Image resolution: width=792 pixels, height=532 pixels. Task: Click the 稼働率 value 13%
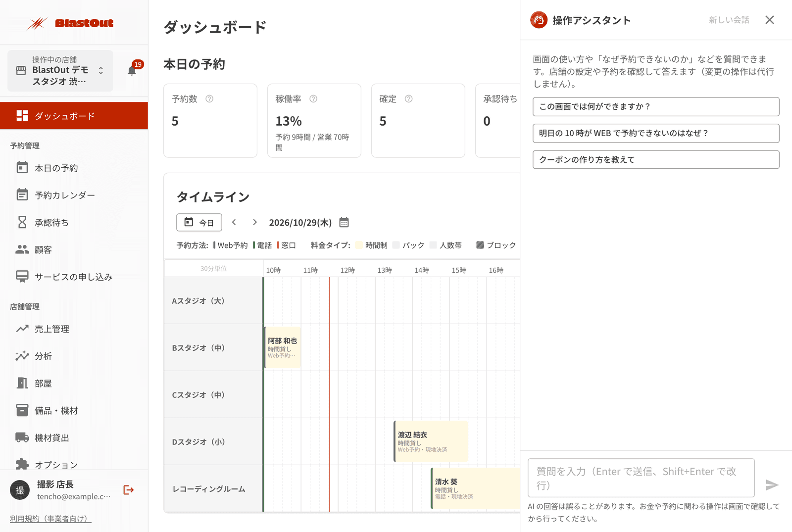pyautogui.click(x=289, y=121)
